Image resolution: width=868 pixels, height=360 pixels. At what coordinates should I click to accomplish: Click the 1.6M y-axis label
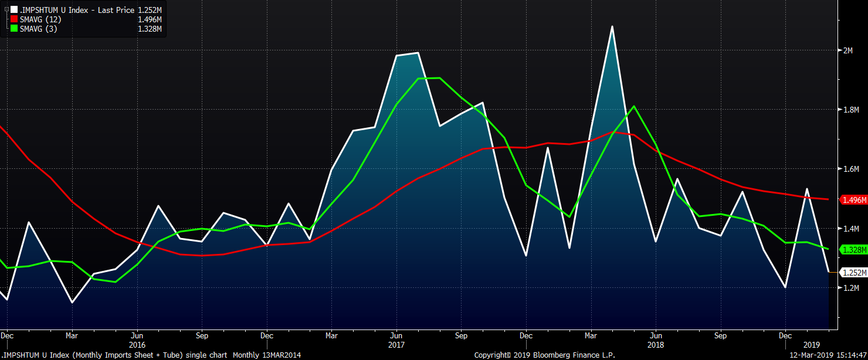[x=850, y=169]
